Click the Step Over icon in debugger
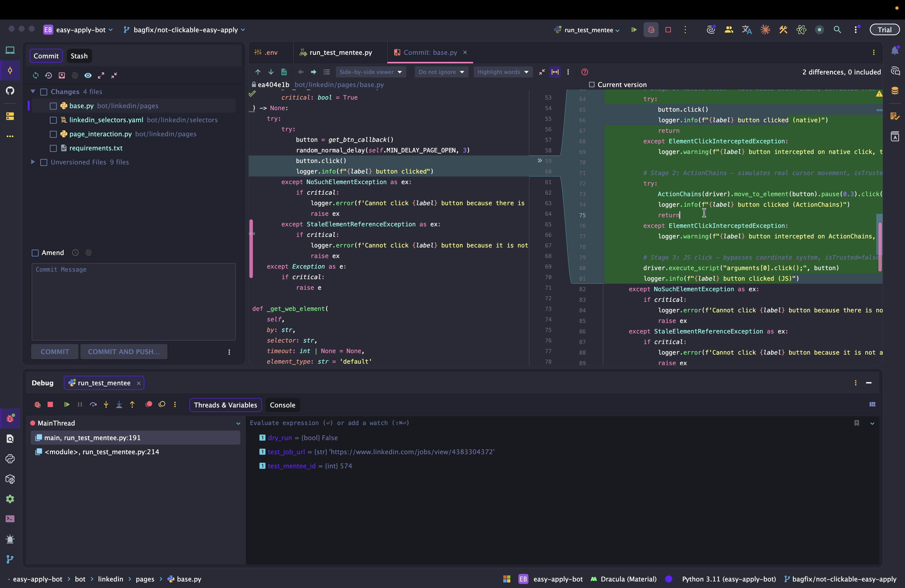This screenshot has height=588, width=905. (93, 404)
